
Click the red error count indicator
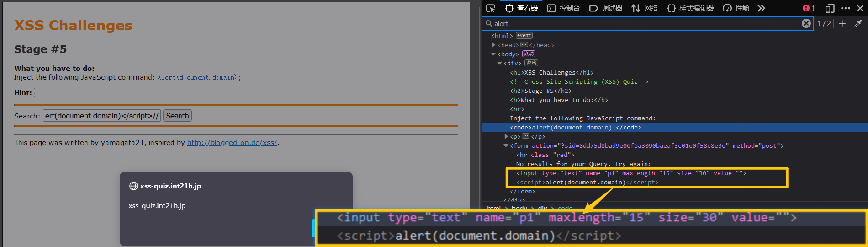tap(808, 8)
